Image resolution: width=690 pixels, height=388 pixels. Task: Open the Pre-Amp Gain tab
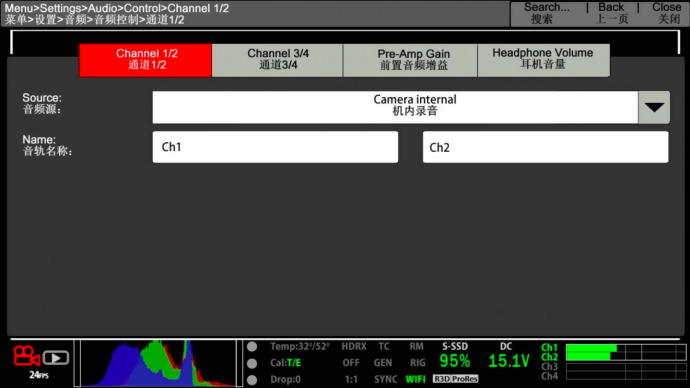[413, 60]
